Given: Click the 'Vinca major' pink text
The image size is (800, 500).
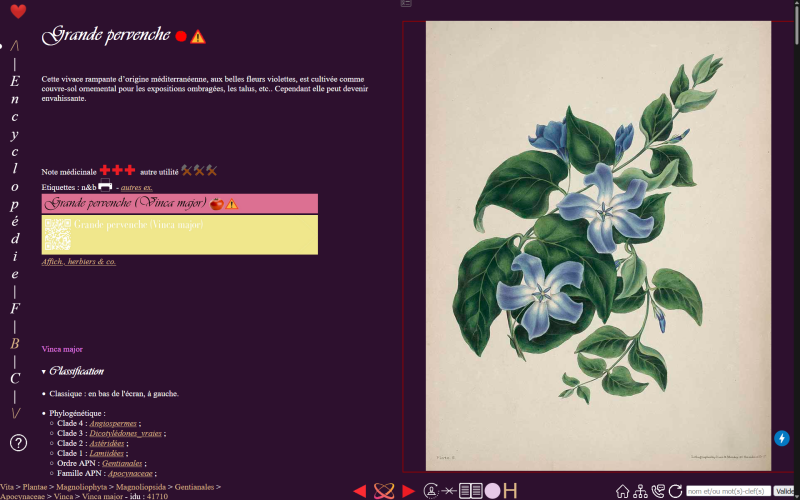Looking at the screenshot, I should 62,349.
